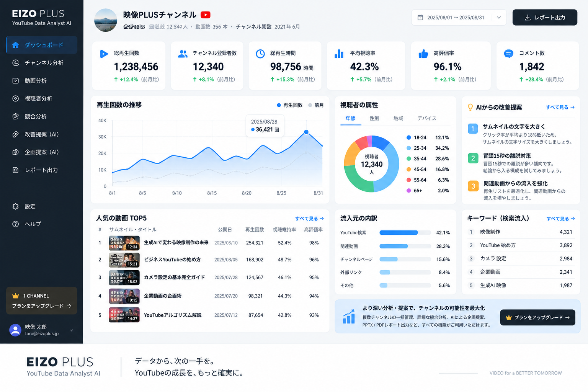The width and height of the screenshot is (588, 392).
Task: Expand the account menu chevron by 映像 太郎
Action: (x=71, y=330)
